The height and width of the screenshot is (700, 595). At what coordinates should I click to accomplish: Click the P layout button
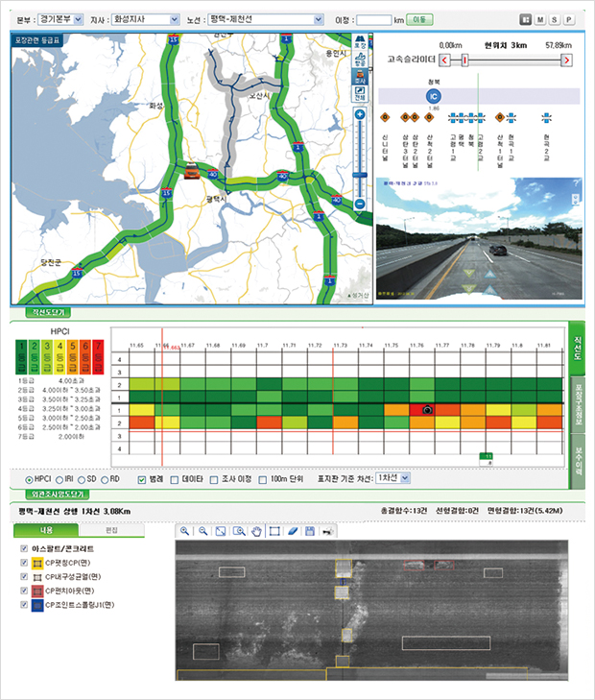pyautogui.click(x=569, y=19)
